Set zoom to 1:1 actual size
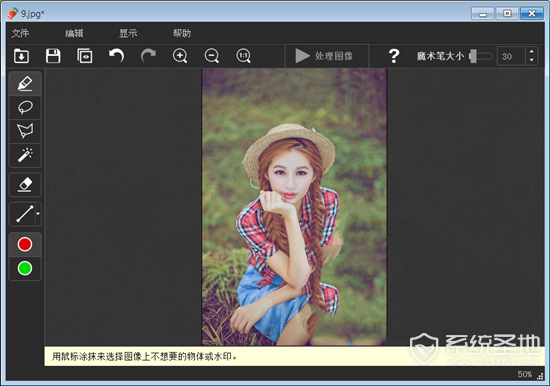 tap(243, 56)
